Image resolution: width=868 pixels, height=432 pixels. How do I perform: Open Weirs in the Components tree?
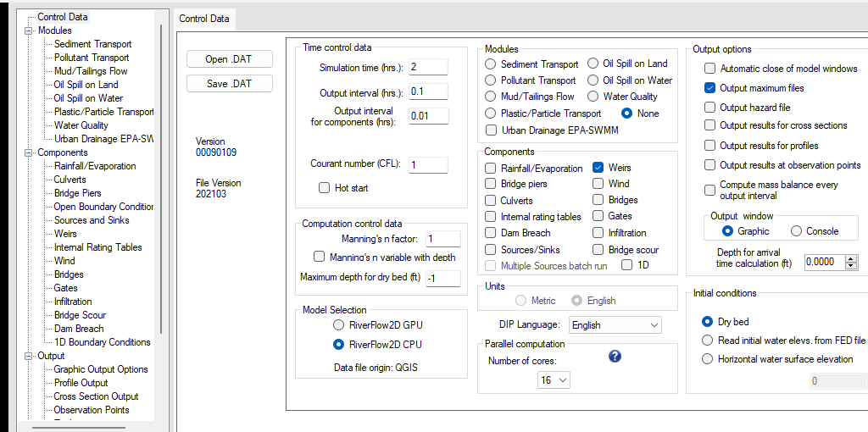click(x=65, y=234)
